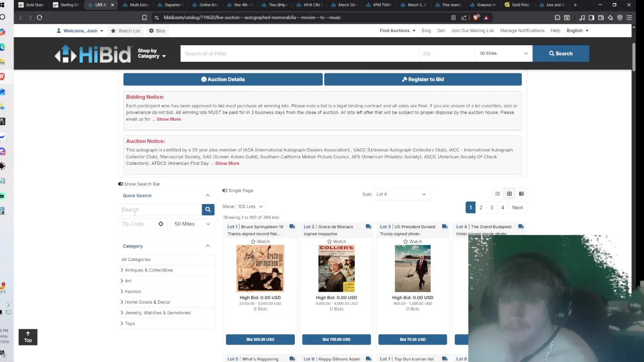Switch to the Gold Price browser tab

click(x=517, y=5)
